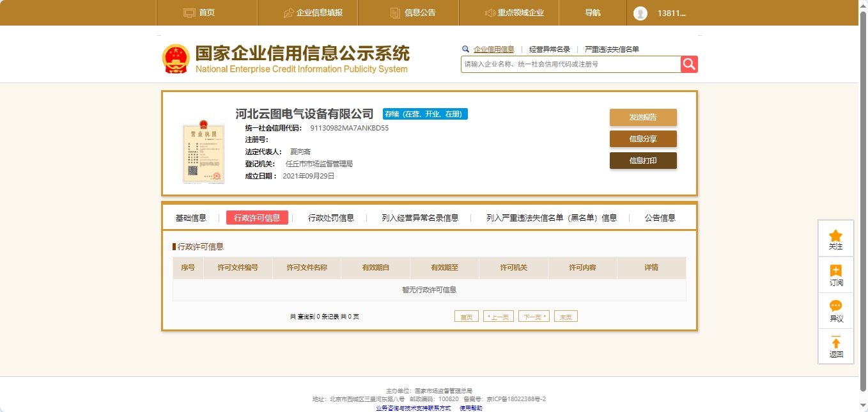The image size is (868, 412).
Task: Open 企业信息填报 in the top navigation
Action: tap(313, 13)
